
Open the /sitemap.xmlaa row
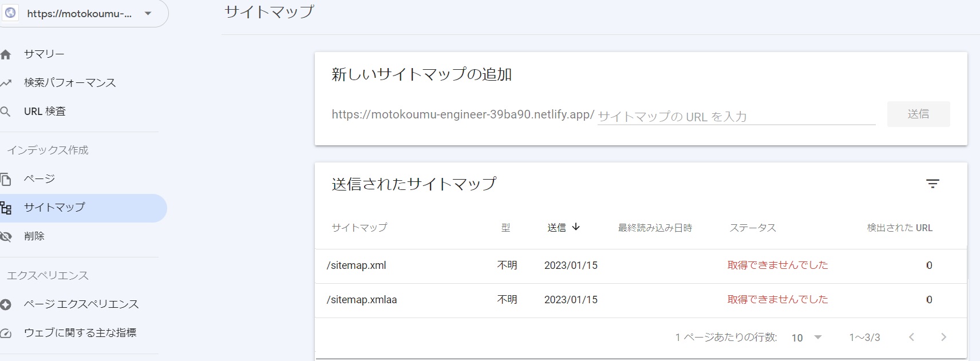pyautogui.click(x=362, y=300)
